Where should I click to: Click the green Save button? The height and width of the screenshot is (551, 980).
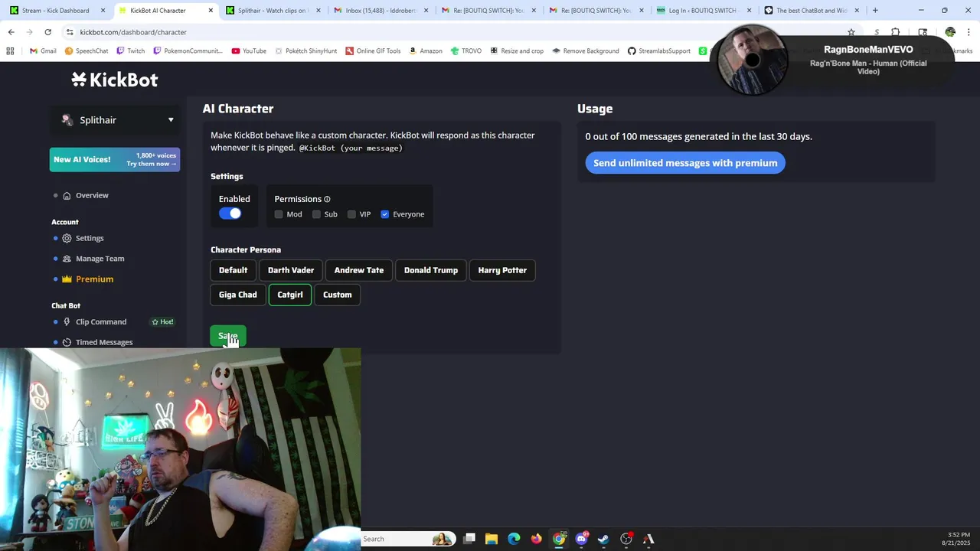[228, 336]
